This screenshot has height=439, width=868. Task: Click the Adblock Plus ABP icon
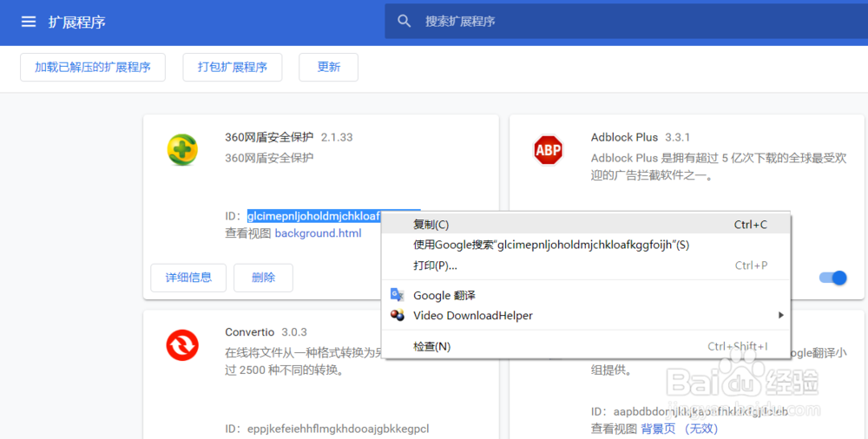coord(548,150)
